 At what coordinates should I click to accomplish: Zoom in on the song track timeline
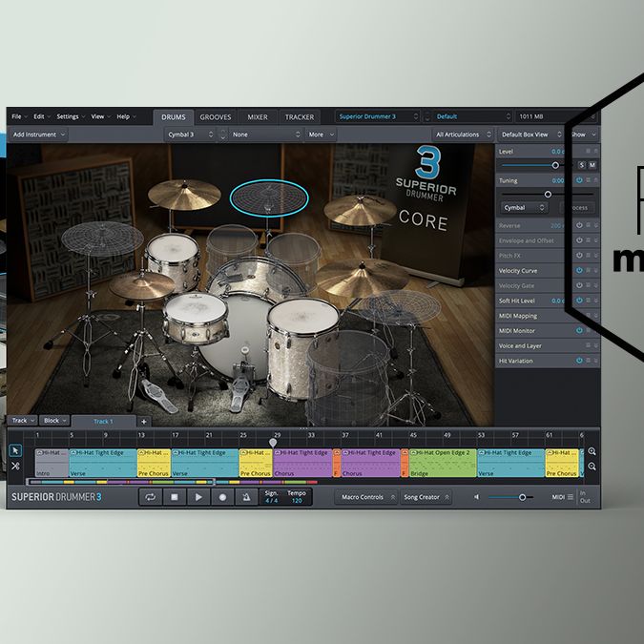(592, 451)
